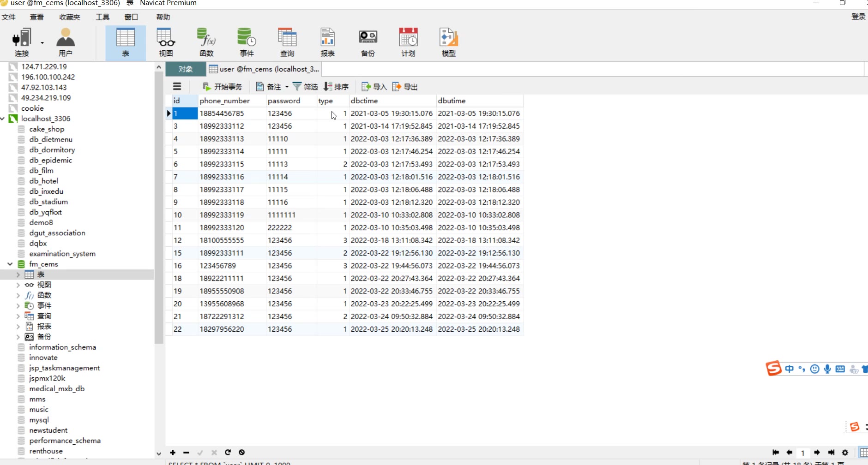Screen dimensions: 868x465
Task: Select the cake_shop database
Action: click(47, 129)
